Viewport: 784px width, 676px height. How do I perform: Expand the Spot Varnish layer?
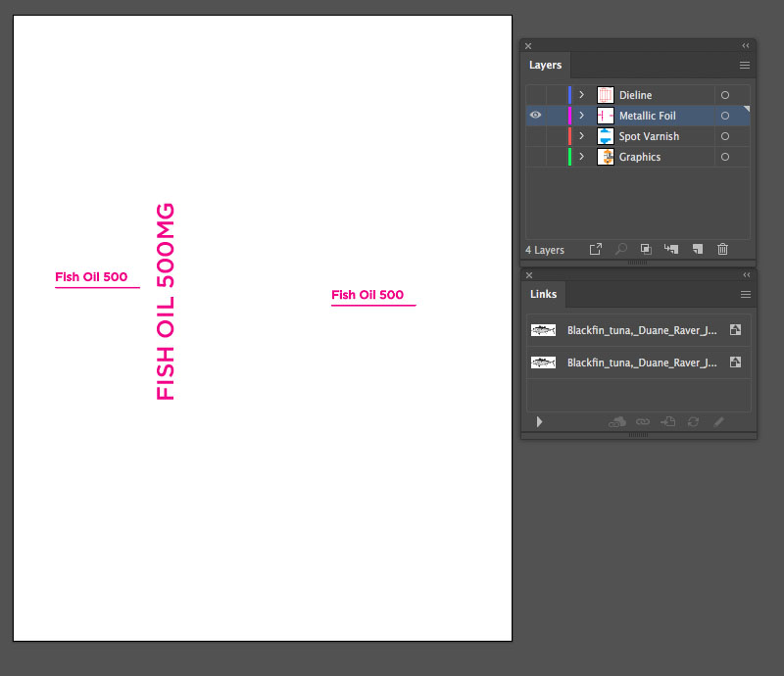[581, 136]
